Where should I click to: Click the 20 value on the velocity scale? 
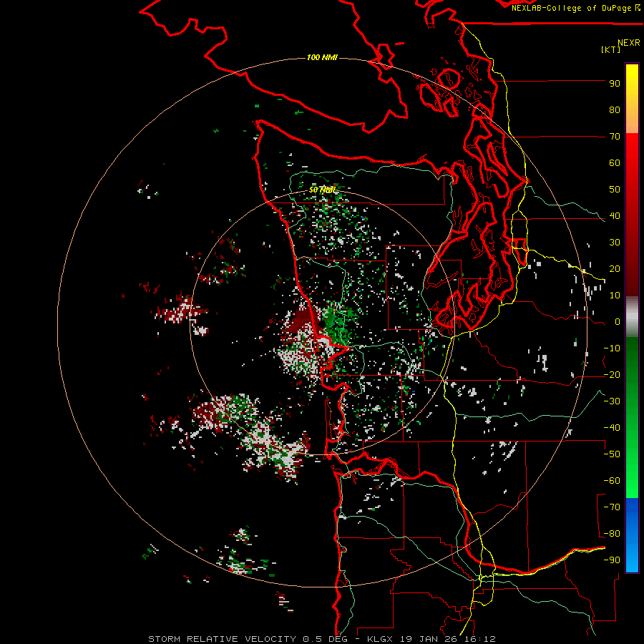pos(615,269)
